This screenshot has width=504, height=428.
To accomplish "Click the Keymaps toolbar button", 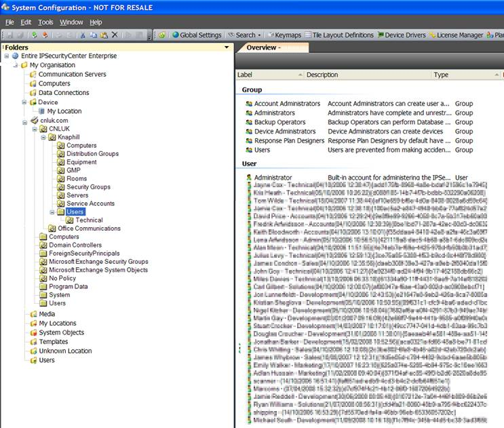I will click(283, 35).
